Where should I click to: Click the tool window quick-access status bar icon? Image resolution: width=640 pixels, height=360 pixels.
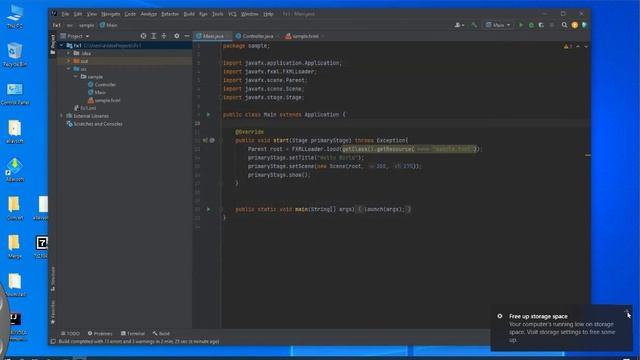53,341
